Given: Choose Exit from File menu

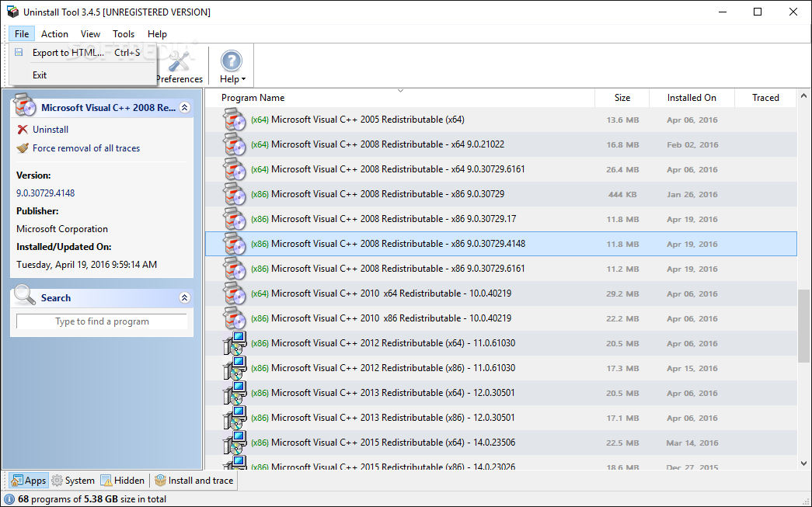Looking at the screenshot, I should 83,75.
